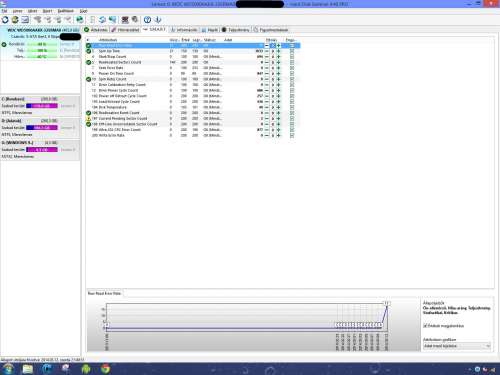Click the anchor icon at toolbar end
The image size is (500, 375).
(x=158, y=20)
